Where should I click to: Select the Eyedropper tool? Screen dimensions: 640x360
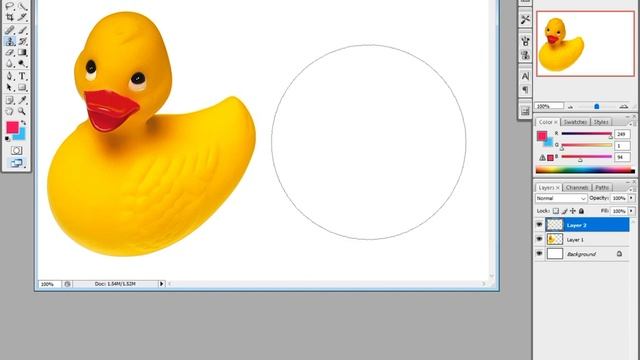pyautogui.click(x=22, y=100)
